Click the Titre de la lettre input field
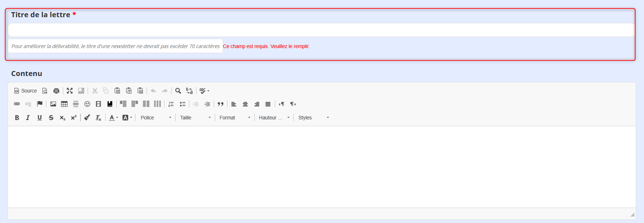Image resolution: width=644 pixels, height=223 pixels. 321,30
